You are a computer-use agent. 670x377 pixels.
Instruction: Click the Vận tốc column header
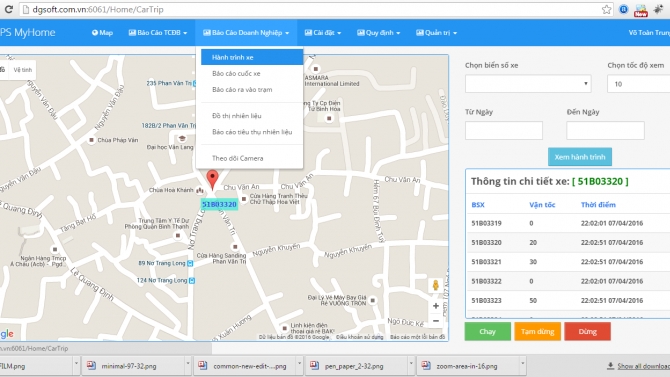pos(542,205)
